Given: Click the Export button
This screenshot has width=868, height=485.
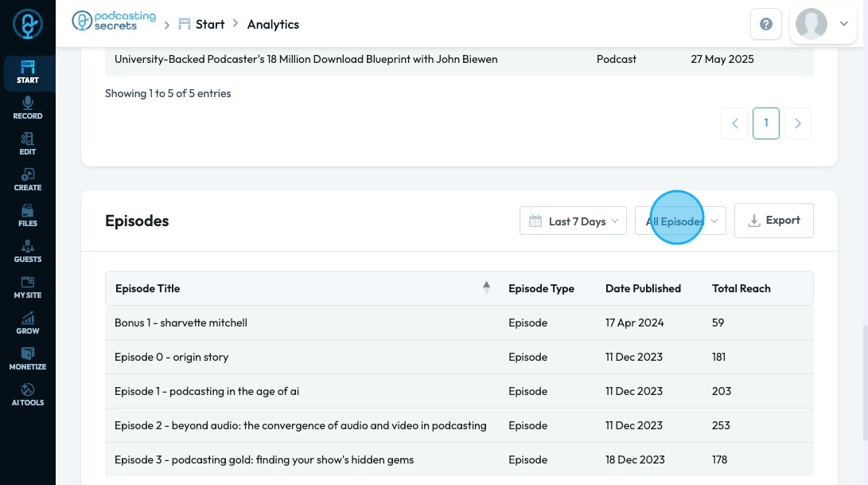Looking at the screenshot, I should coord(773,221).
